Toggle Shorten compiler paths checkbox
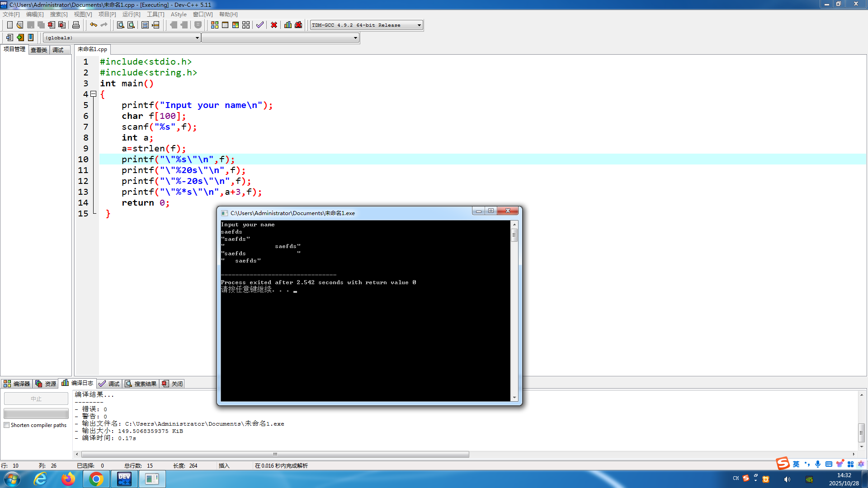This screenshot has width=868, height=488. [7, 425]
